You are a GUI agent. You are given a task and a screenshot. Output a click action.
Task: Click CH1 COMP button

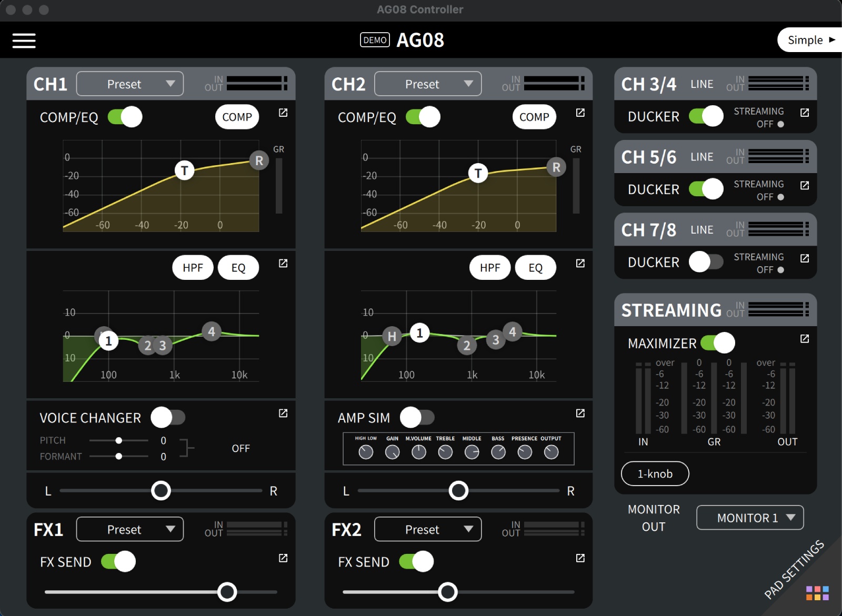click(x=237, y=117)
